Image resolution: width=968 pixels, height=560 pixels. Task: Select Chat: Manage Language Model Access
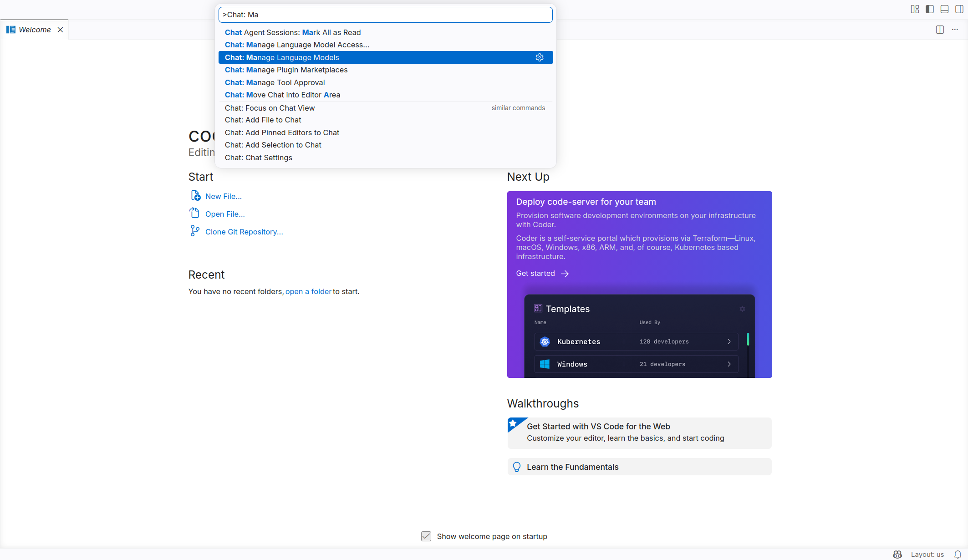(386, 45)
